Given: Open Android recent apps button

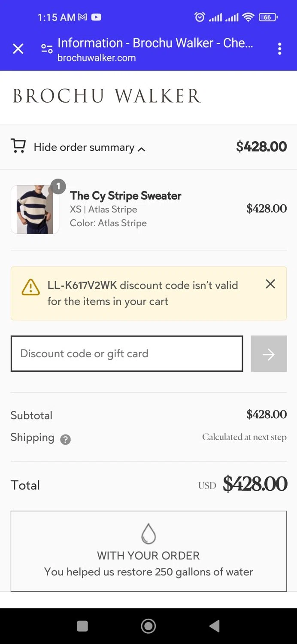Looking at the screenshot, I should tap(82, 626).
